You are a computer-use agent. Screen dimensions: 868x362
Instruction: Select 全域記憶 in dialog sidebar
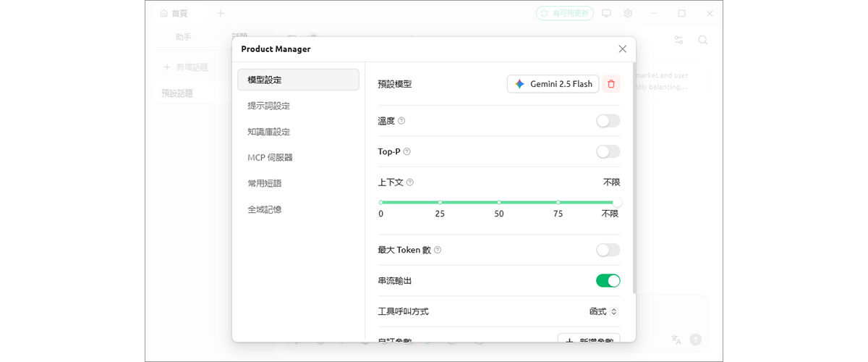pyautogui.click(x=298, y=209)
